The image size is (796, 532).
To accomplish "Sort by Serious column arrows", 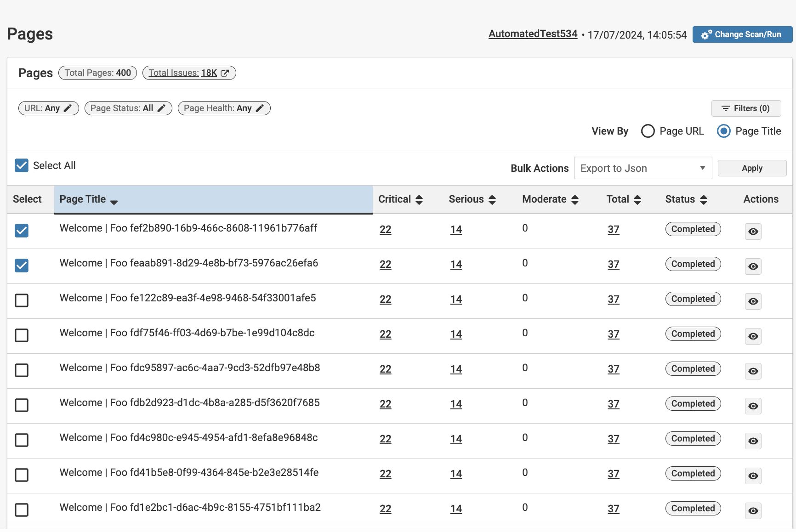I will (x=492, y=200).
